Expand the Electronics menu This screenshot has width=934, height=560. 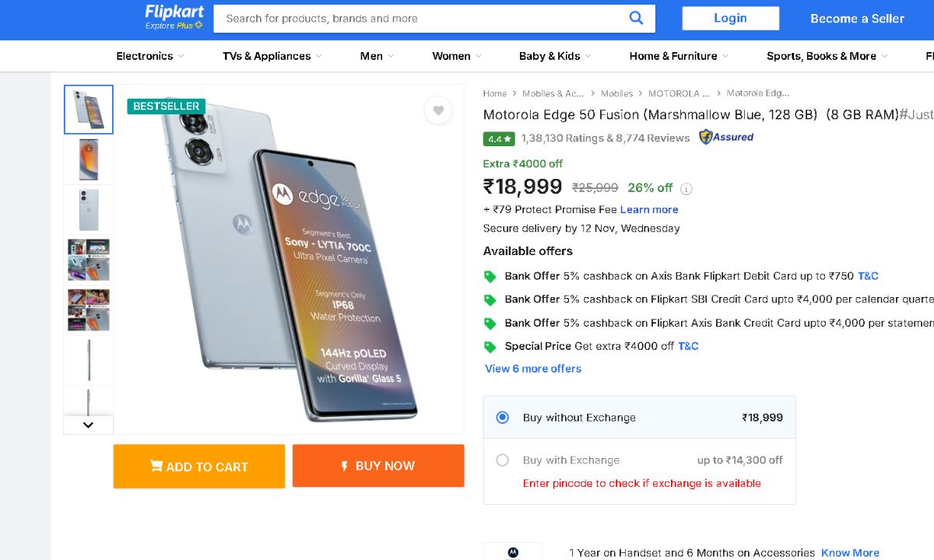(150, 56)
